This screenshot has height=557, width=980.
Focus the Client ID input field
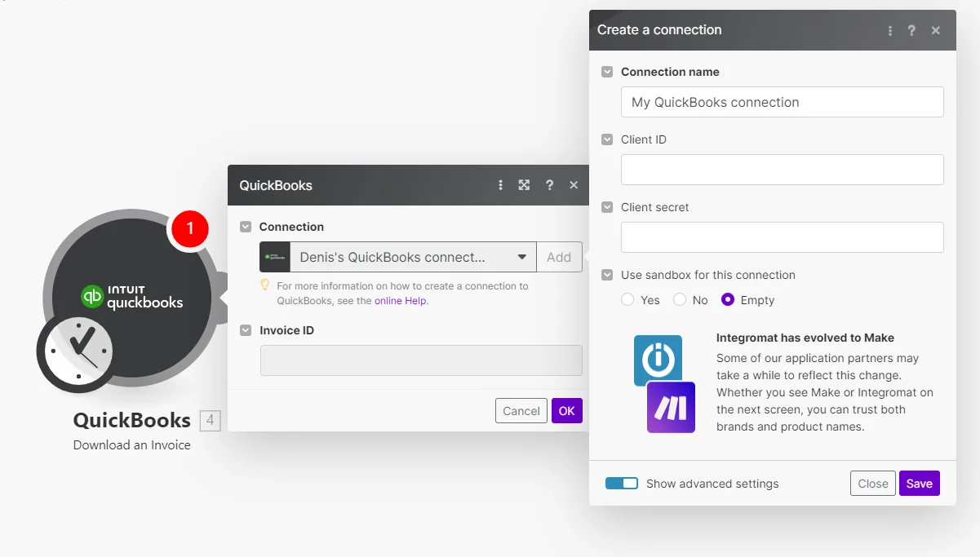click(783, 170)
